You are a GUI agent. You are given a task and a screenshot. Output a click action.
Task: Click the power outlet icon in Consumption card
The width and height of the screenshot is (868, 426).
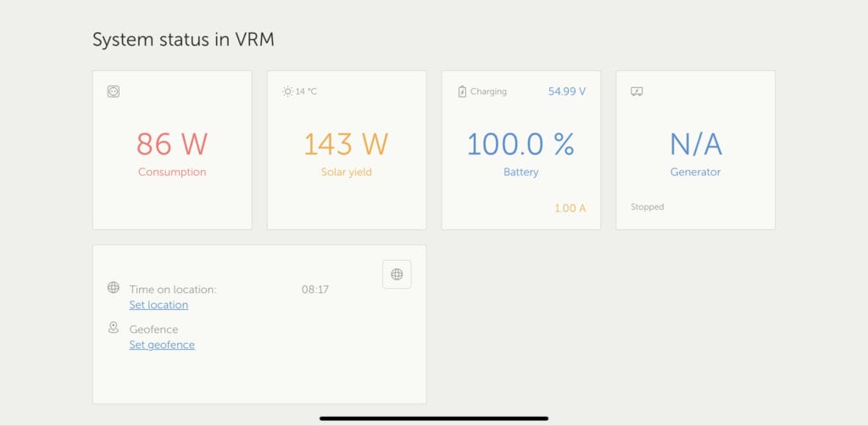pos(114,91)
